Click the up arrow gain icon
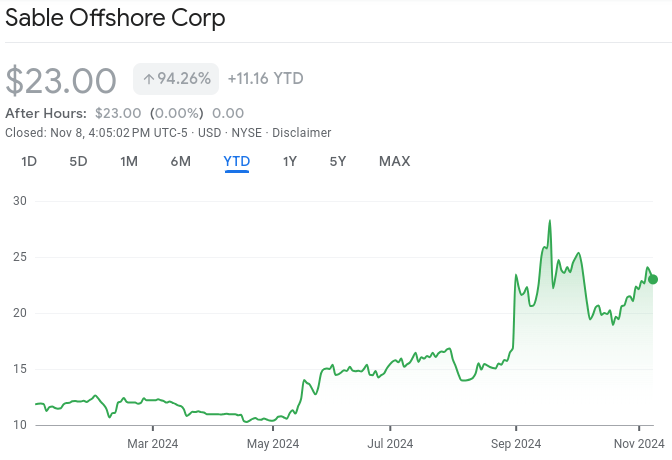 (148, 79)
